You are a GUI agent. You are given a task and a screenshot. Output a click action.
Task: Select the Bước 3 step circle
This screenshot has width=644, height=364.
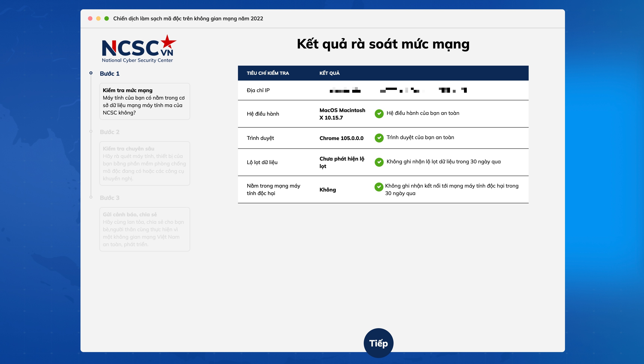[x=91, y=197]
